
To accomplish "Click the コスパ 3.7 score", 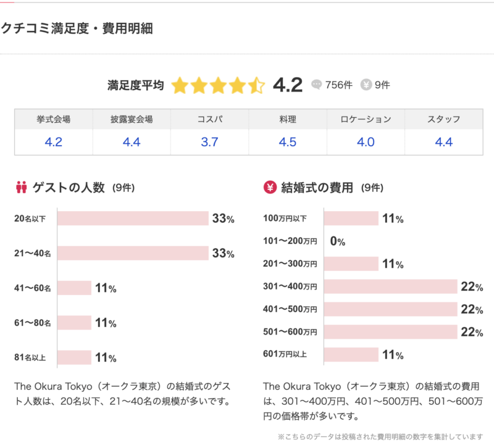I will tap(209, 142).
